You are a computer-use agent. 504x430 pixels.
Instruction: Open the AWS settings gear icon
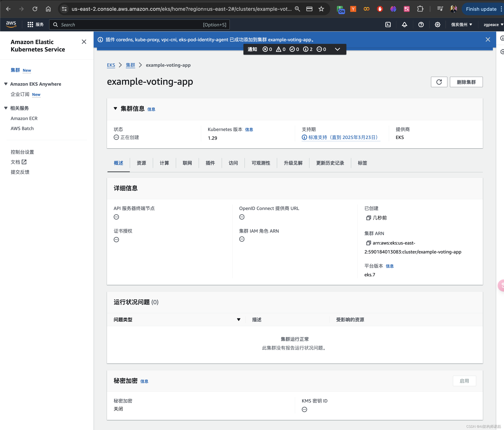click(x=438, y=25)
